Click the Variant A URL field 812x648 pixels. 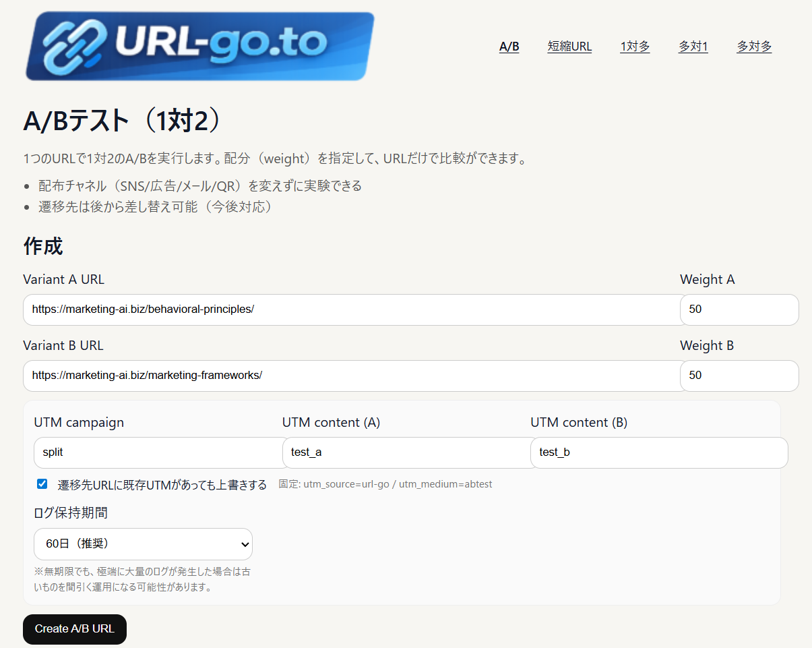(350, 310)
